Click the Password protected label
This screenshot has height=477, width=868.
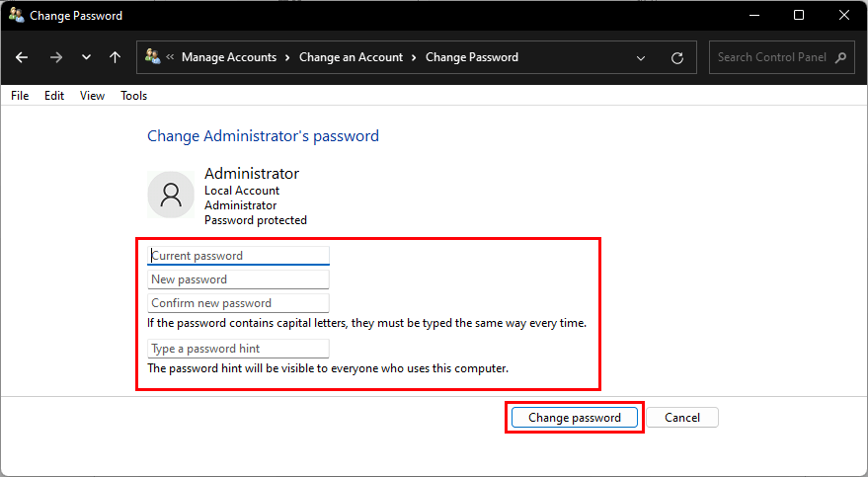pyautogui.click(x=256, y=220)
